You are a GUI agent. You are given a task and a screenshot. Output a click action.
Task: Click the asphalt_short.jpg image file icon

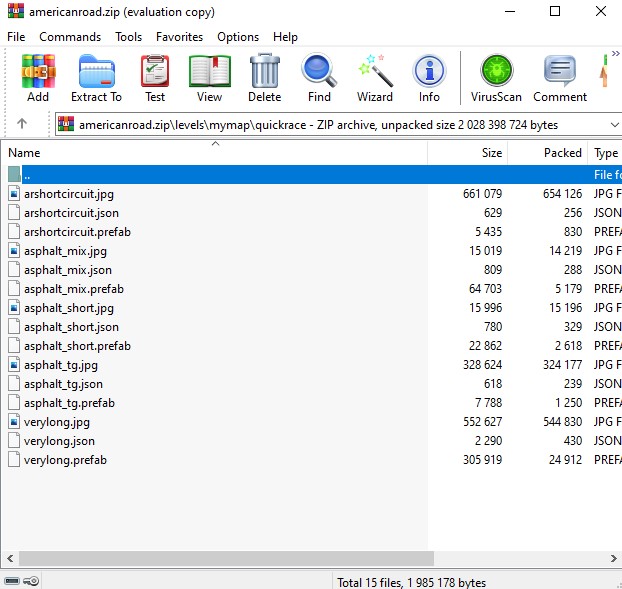[x=14, y=308]
